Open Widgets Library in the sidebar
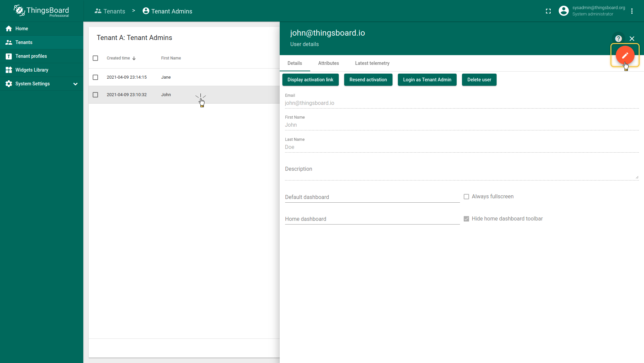 point(42,70)
